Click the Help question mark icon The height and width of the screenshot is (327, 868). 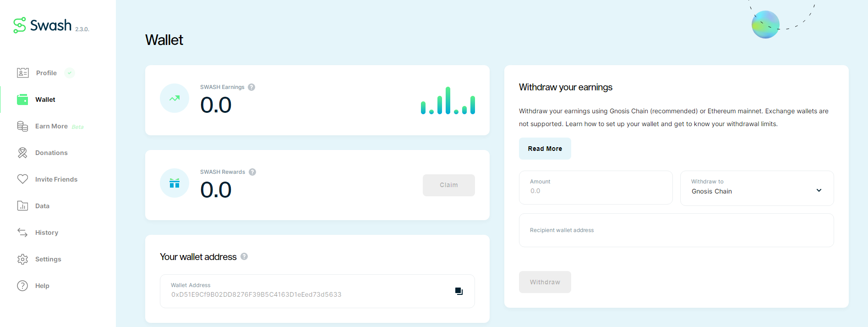point(22,286)
